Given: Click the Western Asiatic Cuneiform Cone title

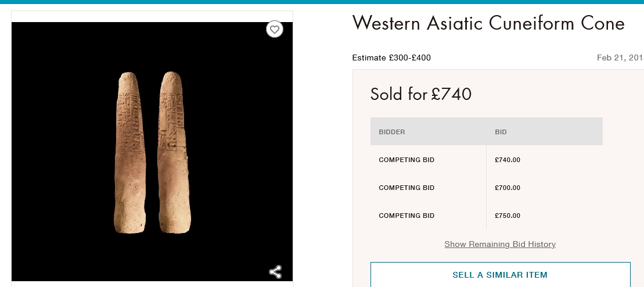Looking at the screenshot, I should (488, 23).
